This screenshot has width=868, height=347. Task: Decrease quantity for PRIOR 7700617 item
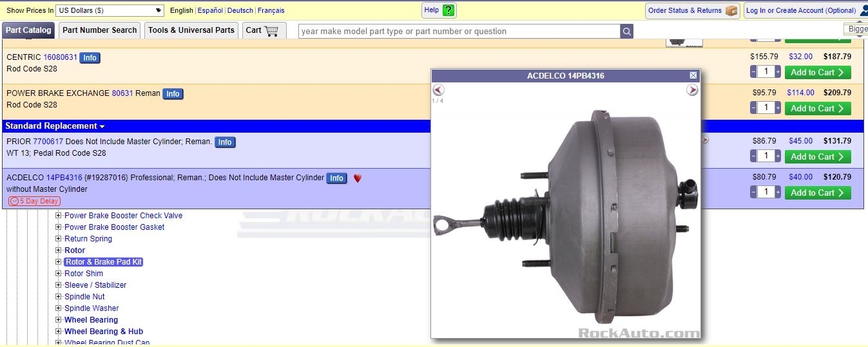click(x=754, y=156)
